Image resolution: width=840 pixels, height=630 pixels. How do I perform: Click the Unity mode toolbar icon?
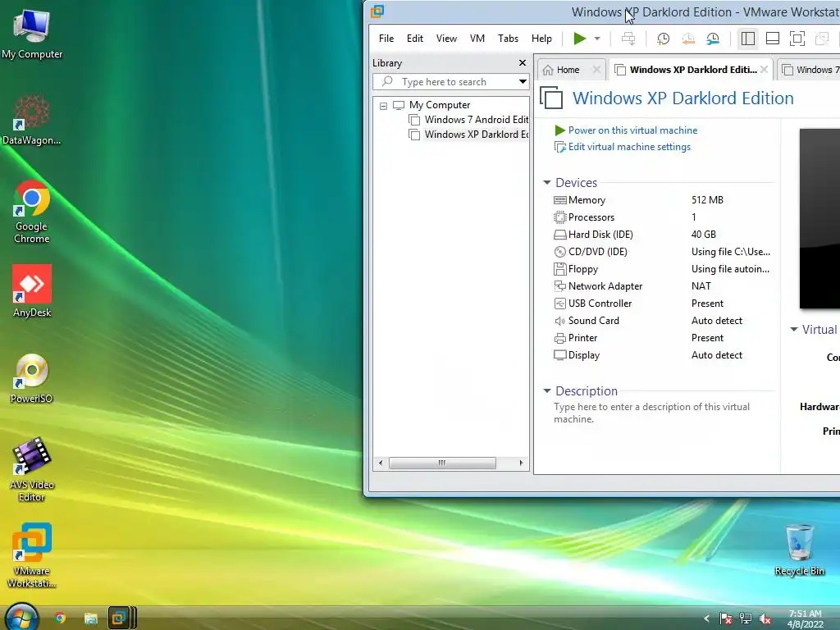[x=822, y=39]
